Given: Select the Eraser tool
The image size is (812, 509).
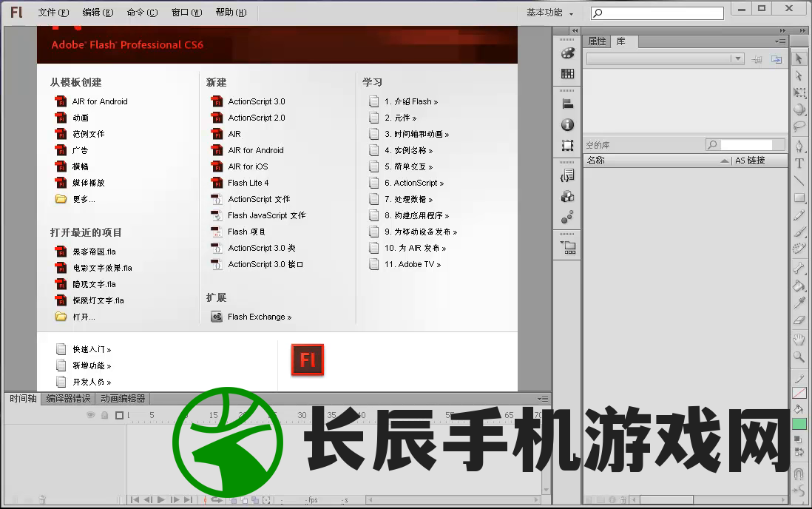Looking at the screenshot, I should coord(799,320).
